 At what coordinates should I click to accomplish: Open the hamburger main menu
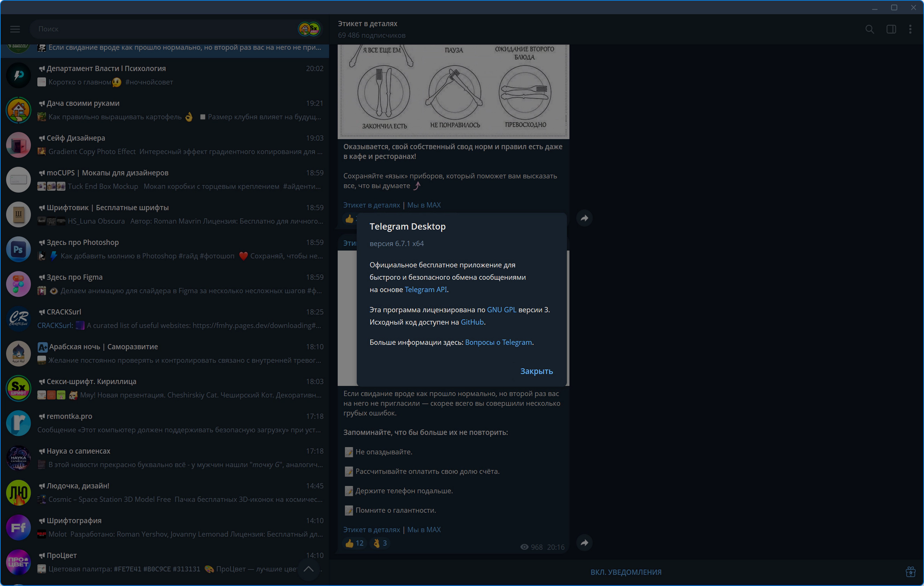pyautogui.click(x=15, y=29)
